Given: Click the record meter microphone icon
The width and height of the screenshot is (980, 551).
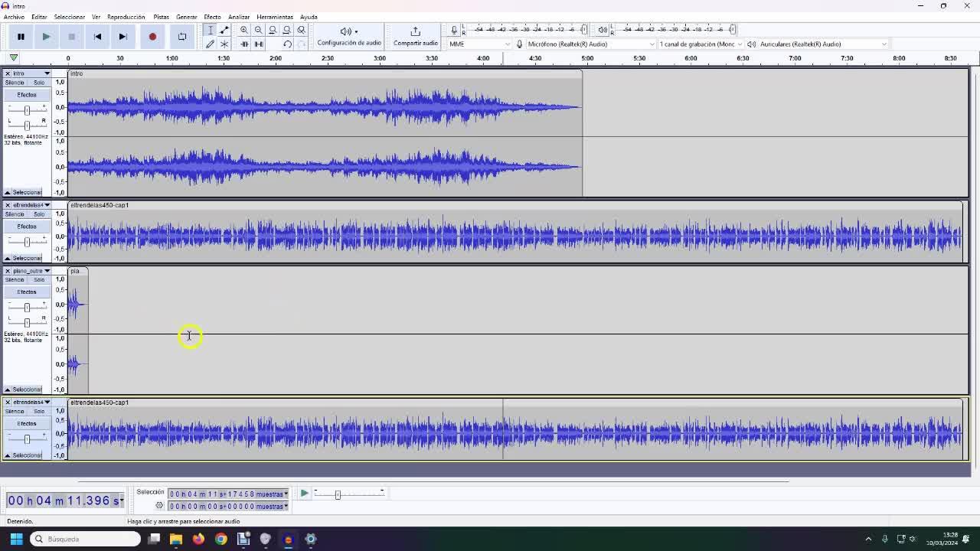Looking at the screenshot, I should pyautogui.click(x=454, y=30).
